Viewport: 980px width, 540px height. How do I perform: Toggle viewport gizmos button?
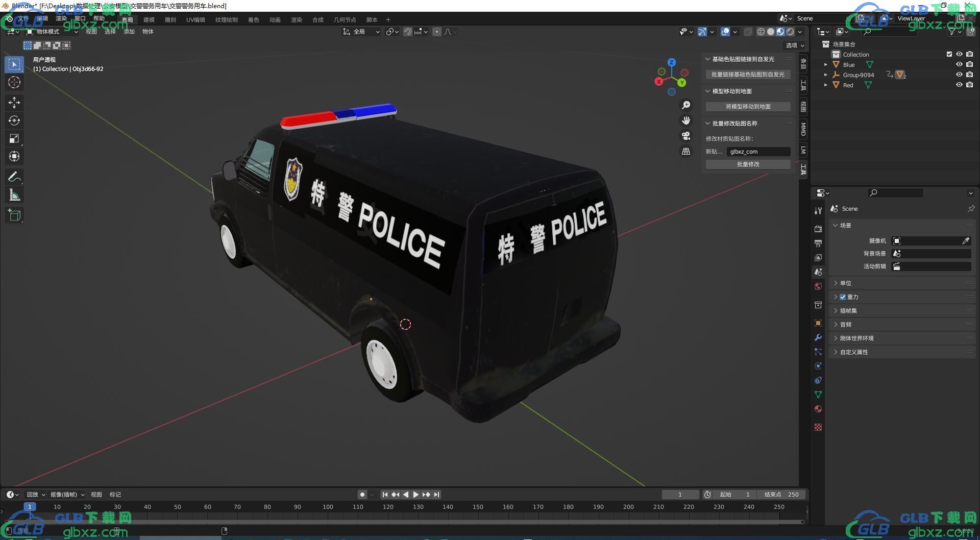(702, 32)
